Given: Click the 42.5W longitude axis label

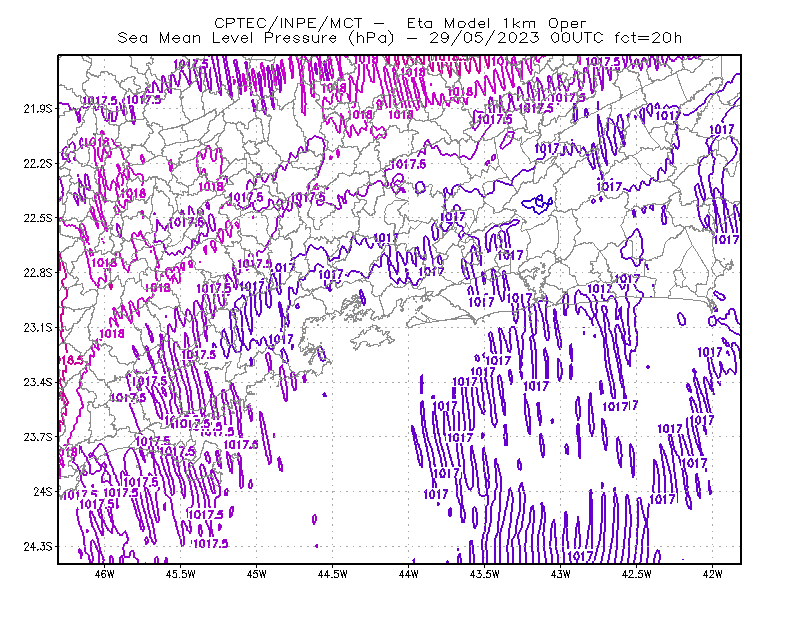Looking at the screenshot, I should pyautogui.click(x=636, y=574).
